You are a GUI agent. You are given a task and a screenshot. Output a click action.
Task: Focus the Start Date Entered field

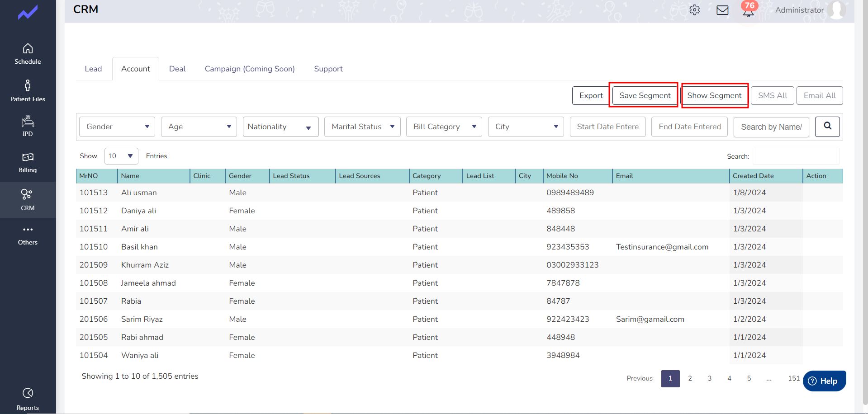tap(608, 127)
